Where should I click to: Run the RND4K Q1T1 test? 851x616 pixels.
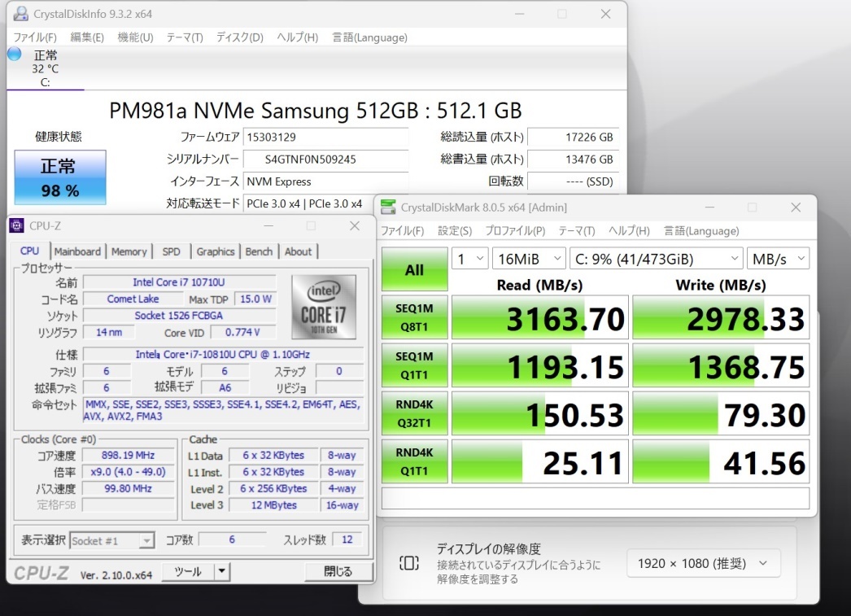point(415,461)
